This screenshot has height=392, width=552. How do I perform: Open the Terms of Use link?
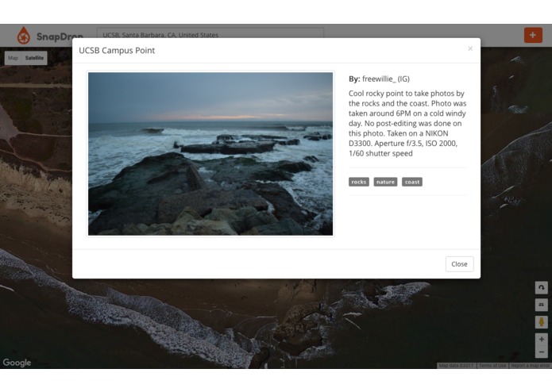[x=492, y=366]
